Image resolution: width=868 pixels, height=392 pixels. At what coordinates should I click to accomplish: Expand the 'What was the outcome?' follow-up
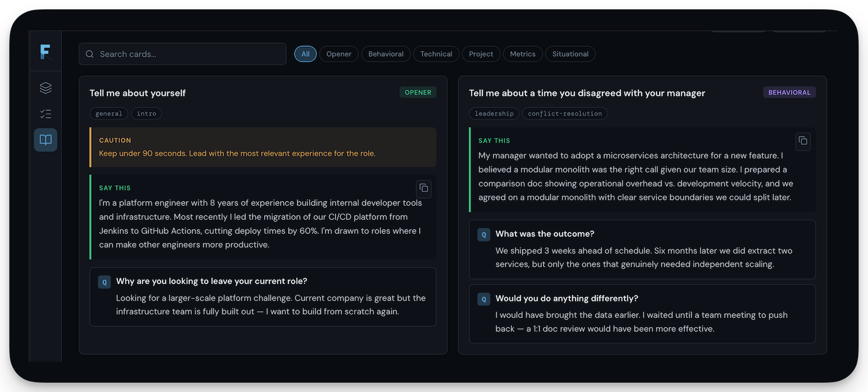[545, 234]
